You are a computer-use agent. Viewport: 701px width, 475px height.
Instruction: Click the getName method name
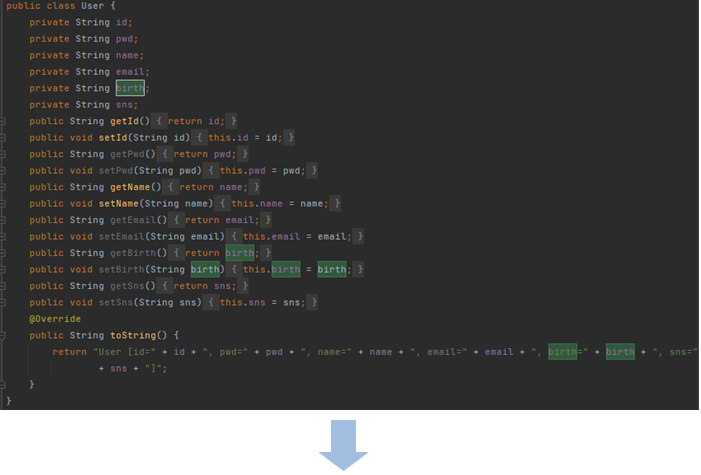pos(130,187)
